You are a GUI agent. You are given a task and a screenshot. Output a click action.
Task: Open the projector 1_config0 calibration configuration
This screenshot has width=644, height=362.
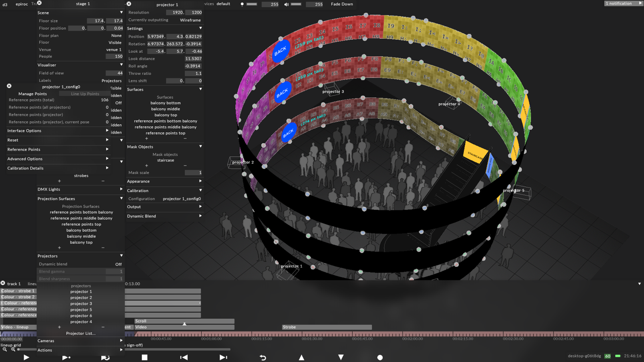(x=182, y=199)
